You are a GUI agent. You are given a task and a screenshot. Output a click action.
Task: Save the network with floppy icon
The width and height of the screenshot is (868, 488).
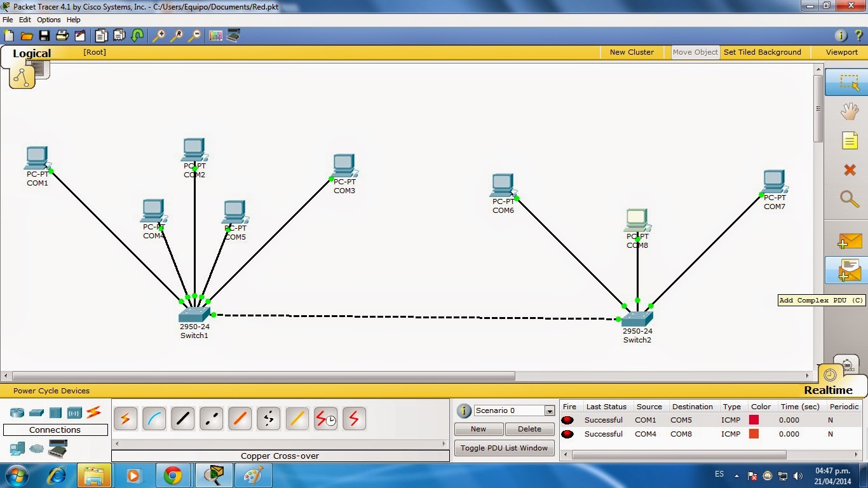click(44, 36)
